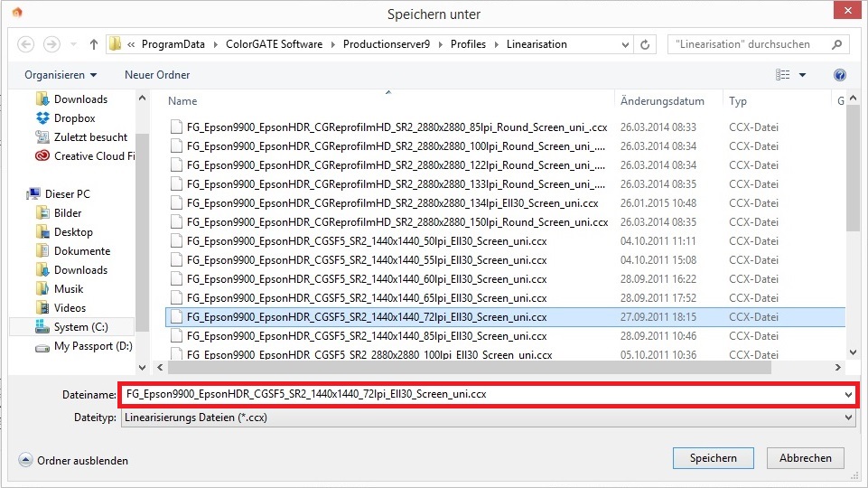The image size is (868, 488).
Task: Select the 50lpi_Ell30_Screen_uni.ccx file
Action: coord(366,241)
